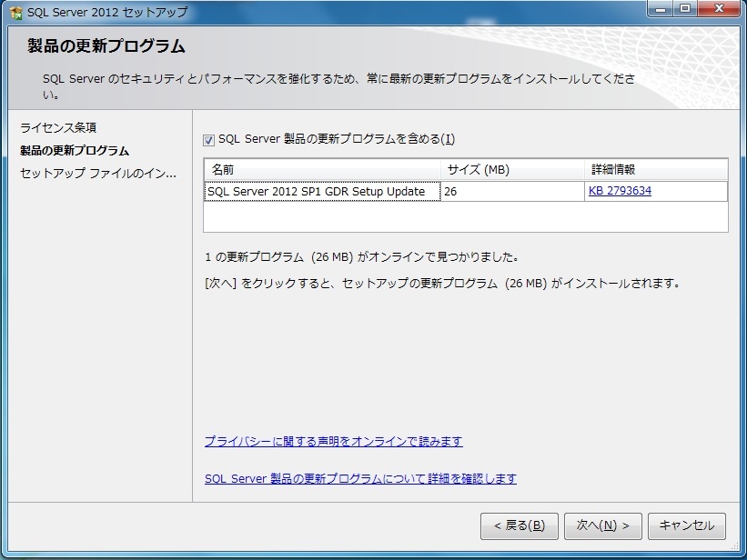The height and width of the screenshot is (560, 747).
Task: Click the サイズ (MB) column header
Action: click(512, 170)
